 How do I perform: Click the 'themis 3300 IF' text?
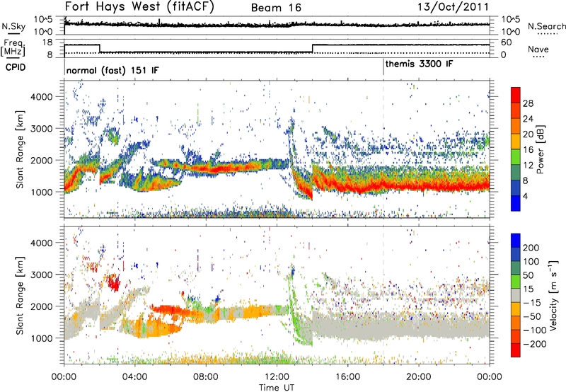tap(419, 64)
